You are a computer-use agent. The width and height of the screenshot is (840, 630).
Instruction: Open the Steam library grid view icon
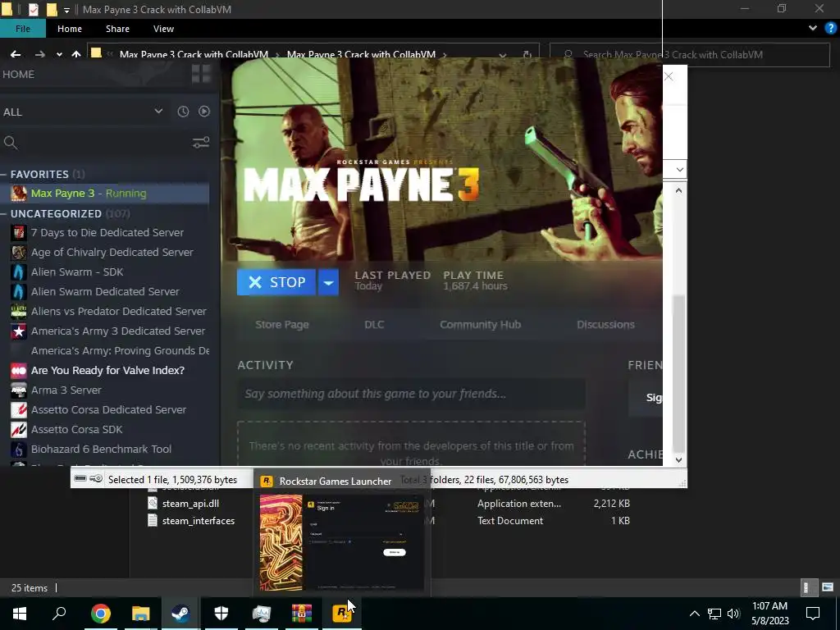tap(202, 74)
